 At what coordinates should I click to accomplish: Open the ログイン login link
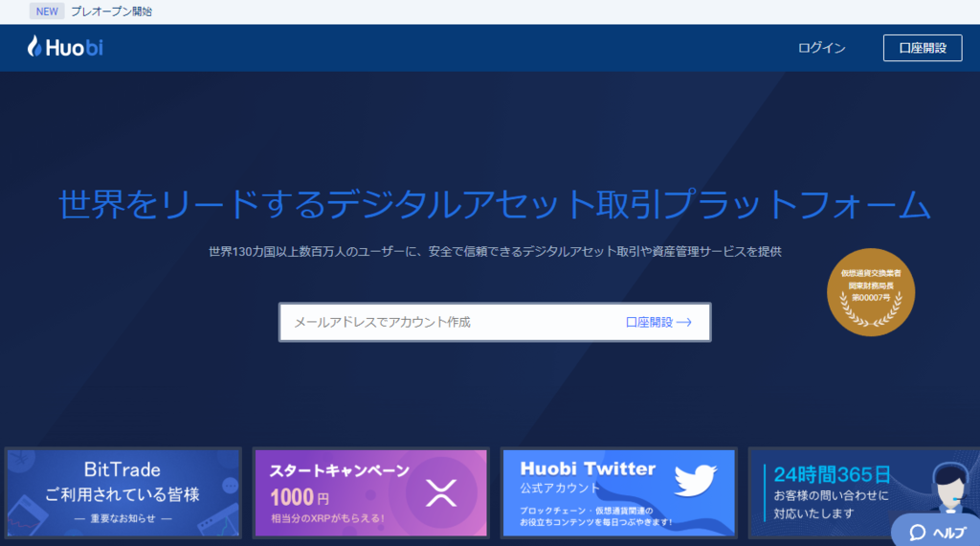821,48
